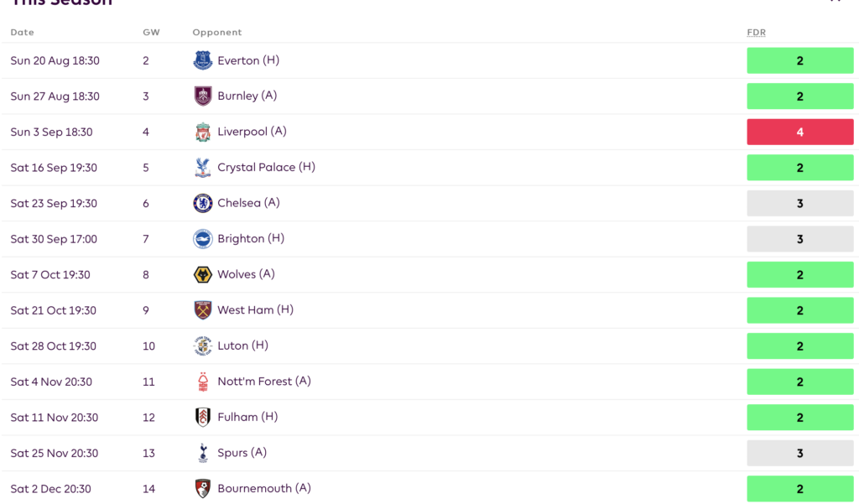Click the GW column header

(x=151, y=32)
